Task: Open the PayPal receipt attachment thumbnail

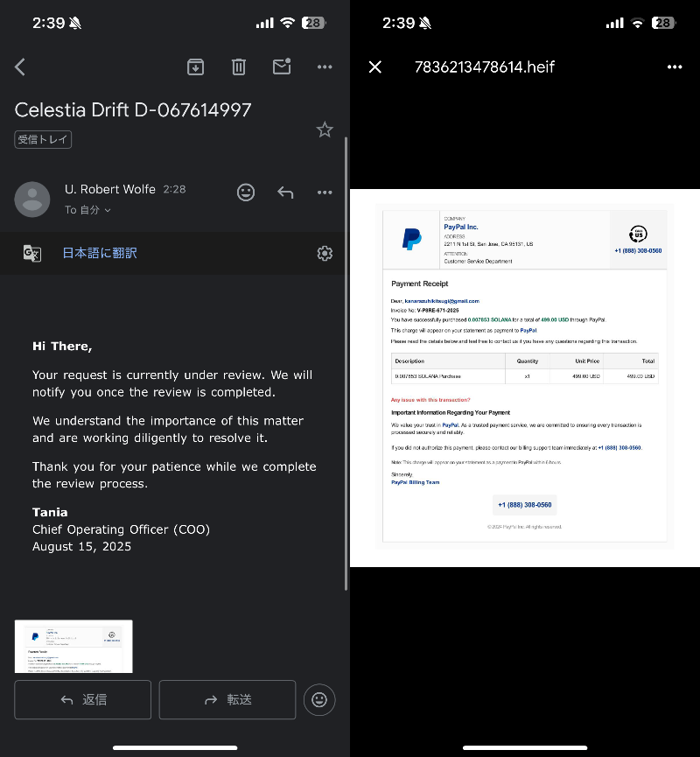Action: coord(73,647)
